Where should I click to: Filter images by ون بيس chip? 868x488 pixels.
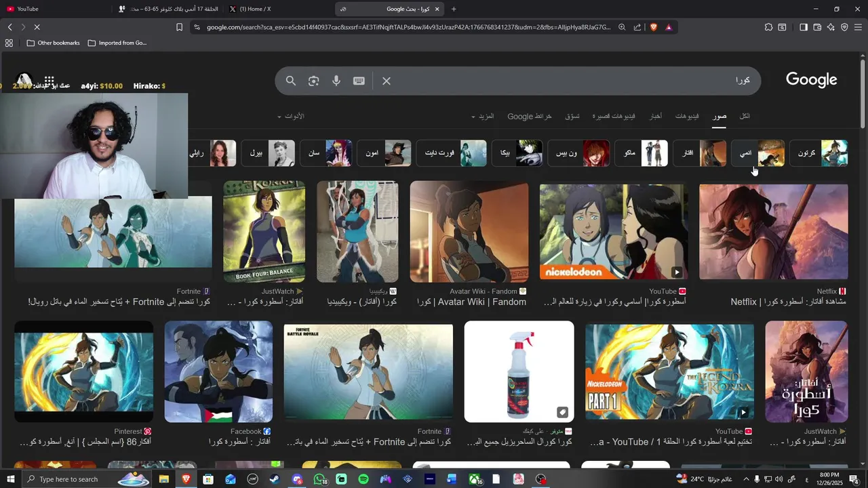pos(578,153)
